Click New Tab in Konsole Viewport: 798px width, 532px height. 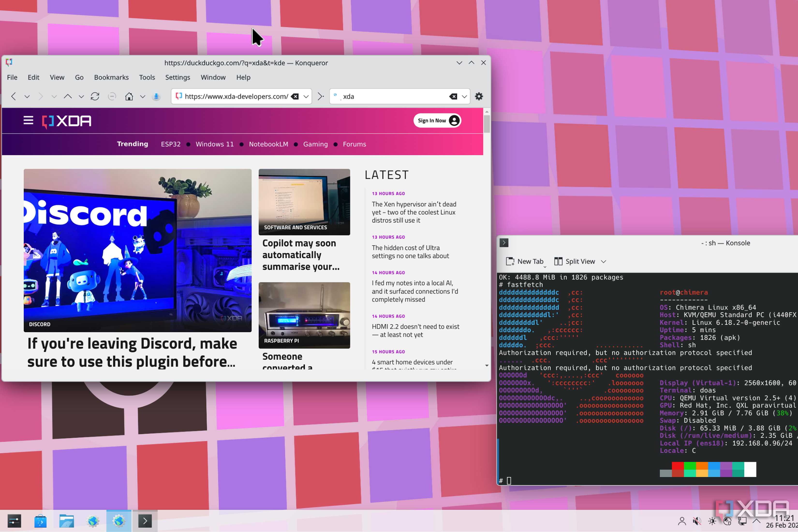pyautogui.click(x=525, y=262)
